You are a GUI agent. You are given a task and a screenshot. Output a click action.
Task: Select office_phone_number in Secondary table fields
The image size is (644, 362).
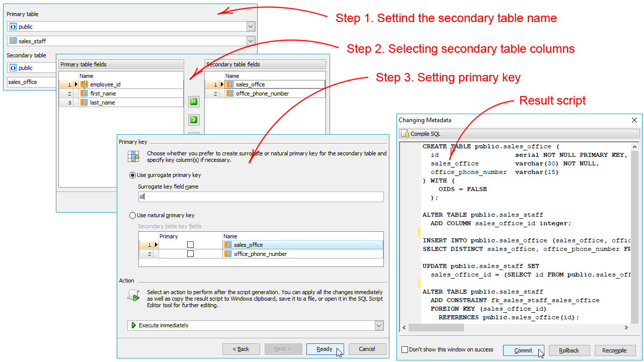click(x=262, y=94)
